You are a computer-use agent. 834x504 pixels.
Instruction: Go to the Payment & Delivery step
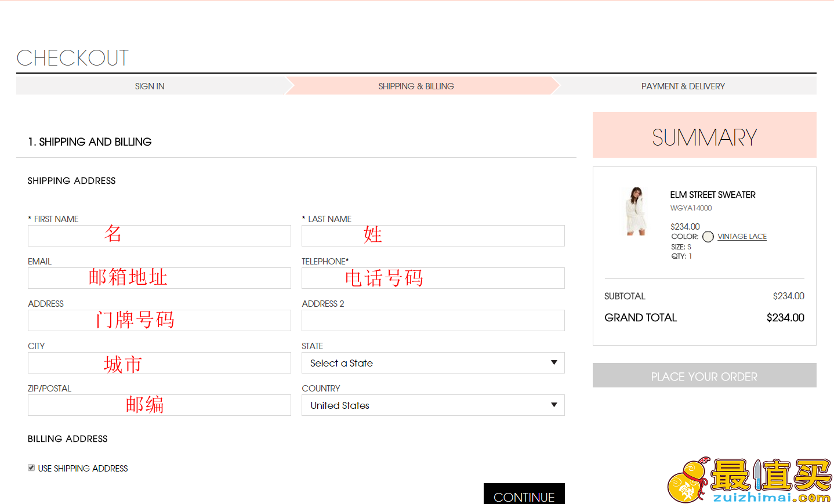[683, 86]
